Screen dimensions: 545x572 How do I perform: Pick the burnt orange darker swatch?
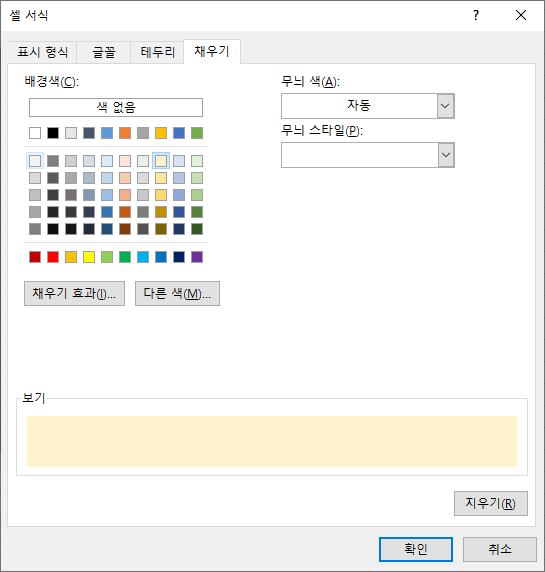pyautogui.click(x=125, y=212)
